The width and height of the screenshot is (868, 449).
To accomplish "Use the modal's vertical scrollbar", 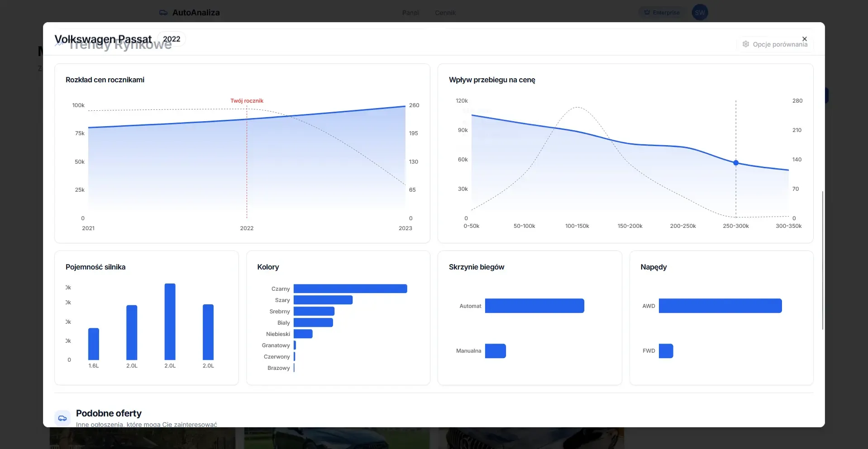I will point(822,260).
